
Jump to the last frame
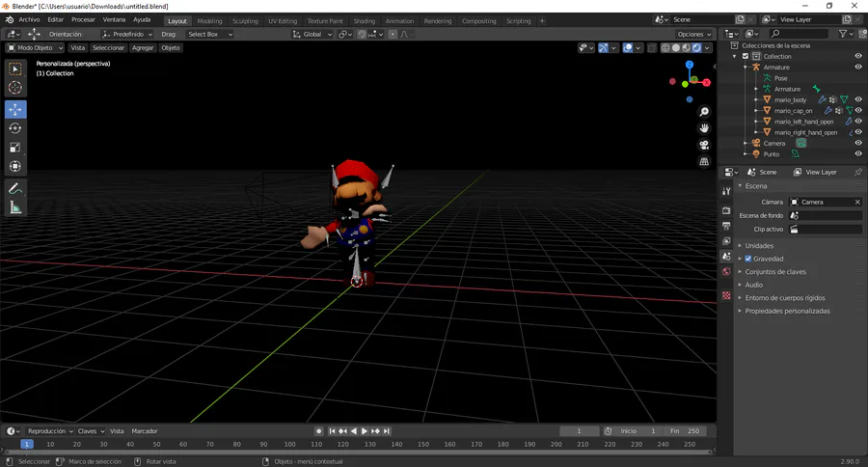[387, 431]
